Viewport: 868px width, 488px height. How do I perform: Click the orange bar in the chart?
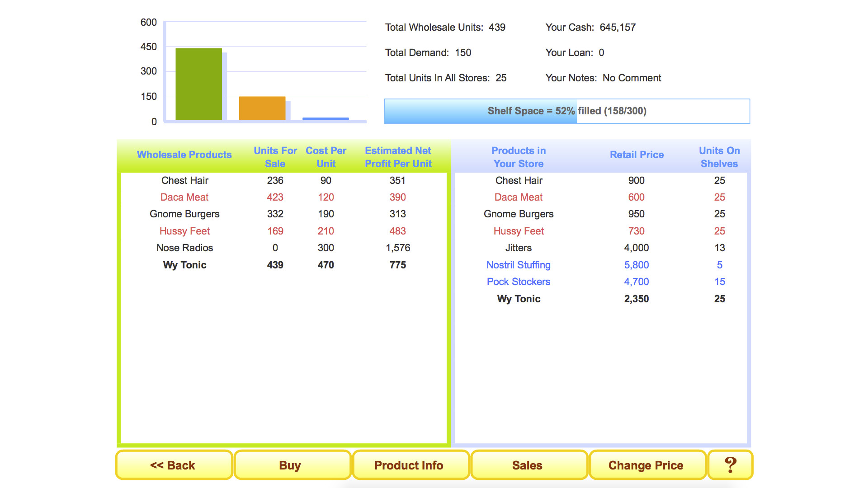point(262,108)
